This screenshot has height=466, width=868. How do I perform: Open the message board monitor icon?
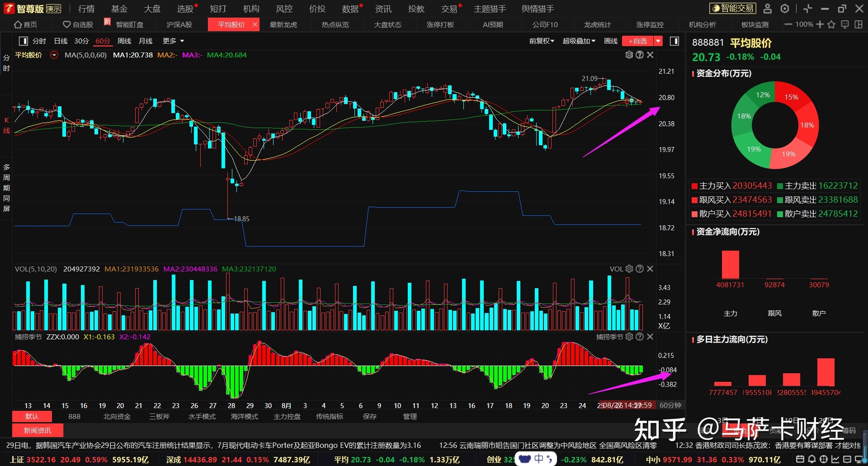coord(844,24)
